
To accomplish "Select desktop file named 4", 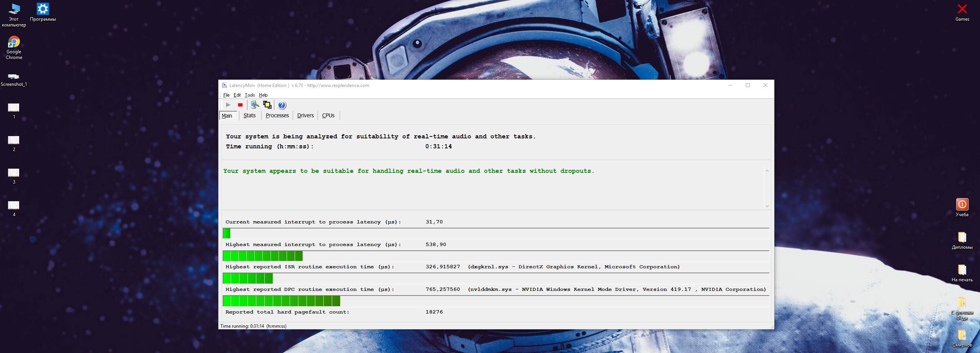I will [14, 209].
